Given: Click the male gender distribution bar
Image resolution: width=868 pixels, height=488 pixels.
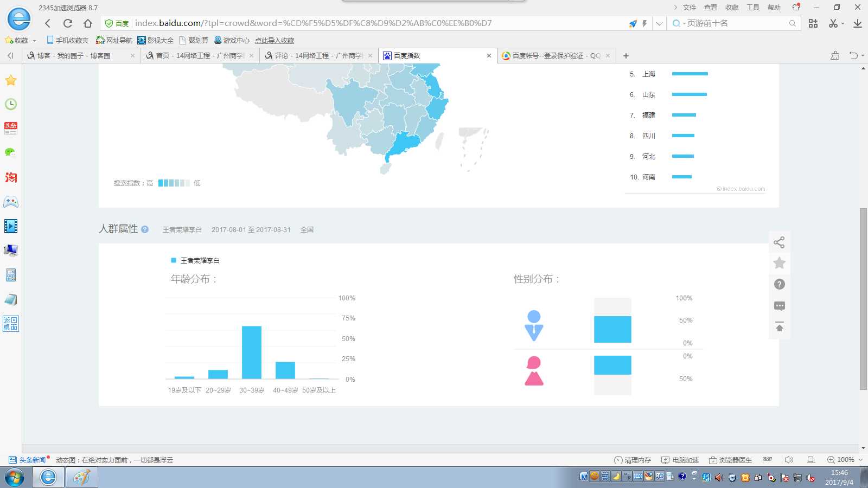Looking at the screenshot, I should tap(612, 329).
